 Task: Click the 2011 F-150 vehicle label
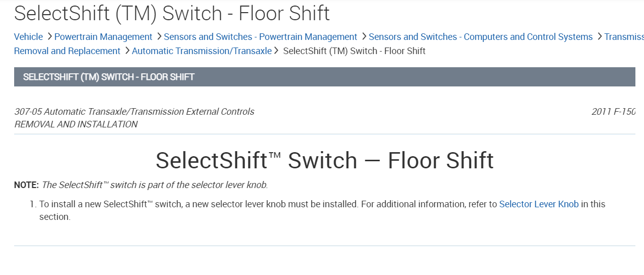[x=613, y=112]
